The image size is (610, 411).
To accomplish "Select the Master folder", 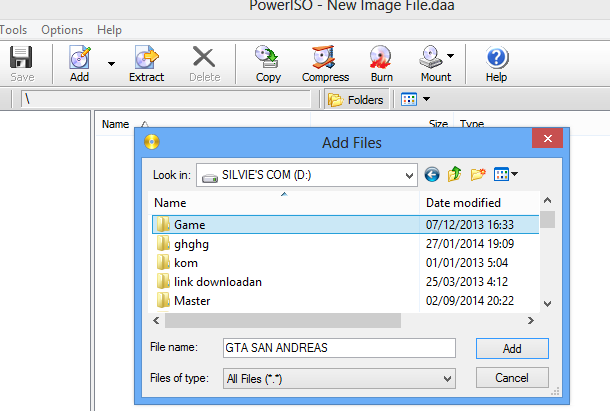I will click(192, 301).
